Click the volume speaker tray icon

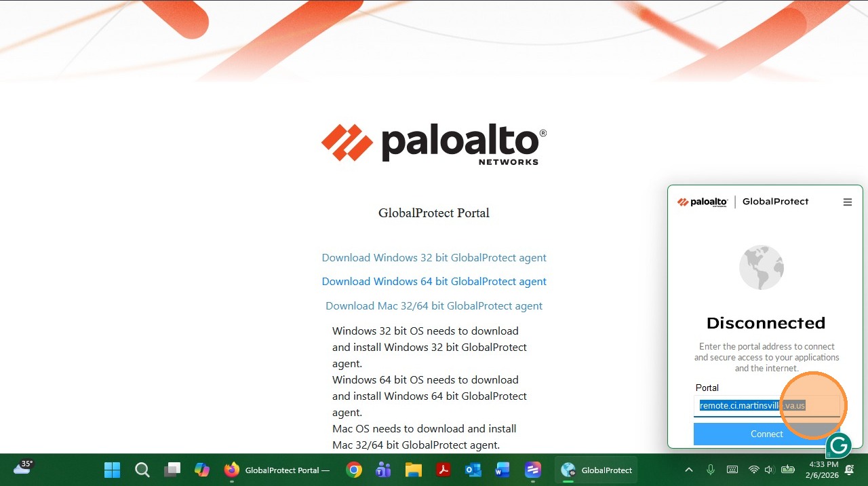[769, 470]
